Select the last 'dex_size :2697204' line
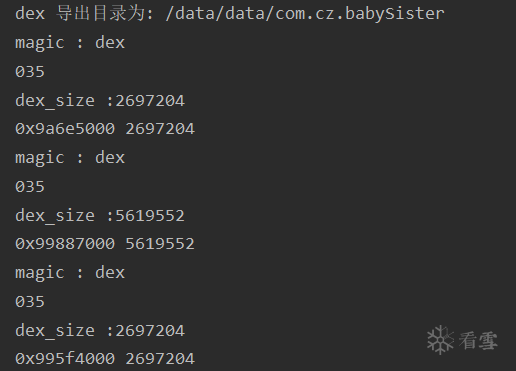This screenshot has width=516, height=371. [100, 331]
